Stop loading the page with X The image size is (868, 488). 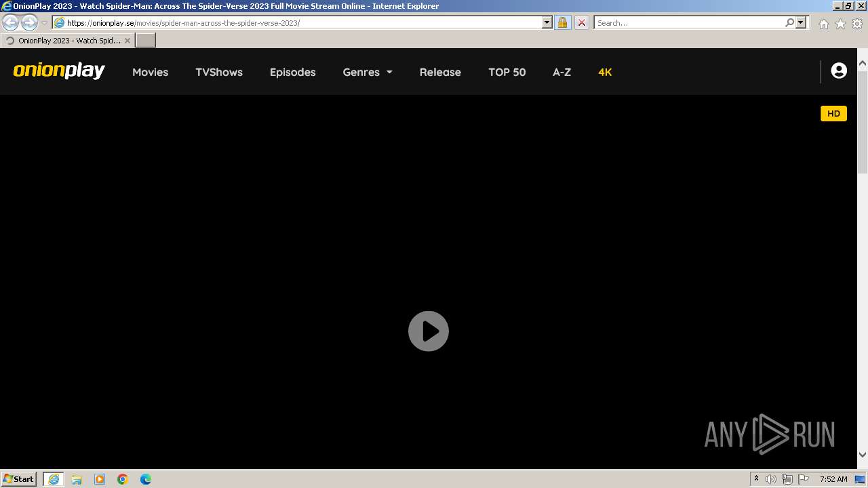(581, 22)
